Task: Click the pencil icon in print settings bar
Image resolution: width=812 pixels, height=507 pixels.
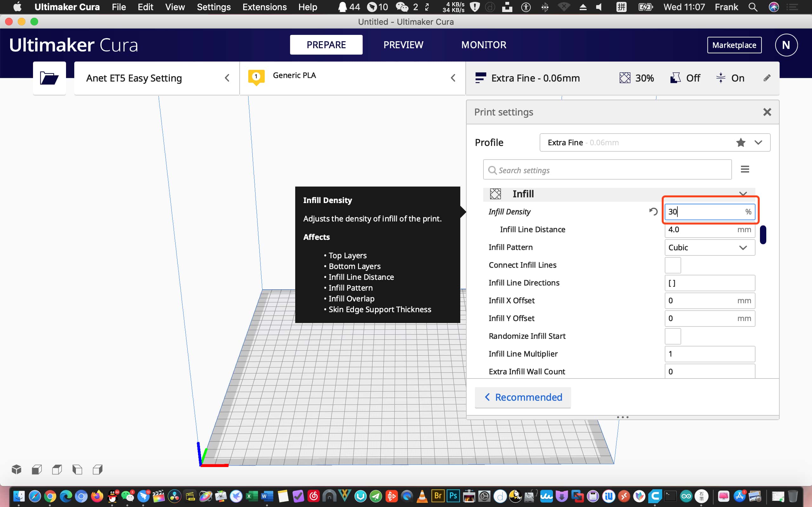Action: coord(767,78)
